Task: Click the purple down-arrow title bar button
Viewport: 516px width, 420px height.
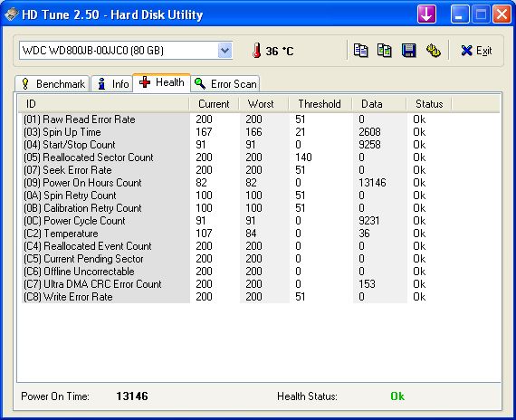Action: pos(426,14)
